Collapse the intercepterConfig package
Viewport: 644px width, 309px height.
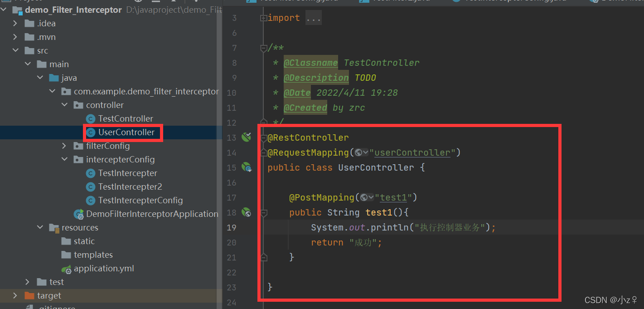coord(64,160)
